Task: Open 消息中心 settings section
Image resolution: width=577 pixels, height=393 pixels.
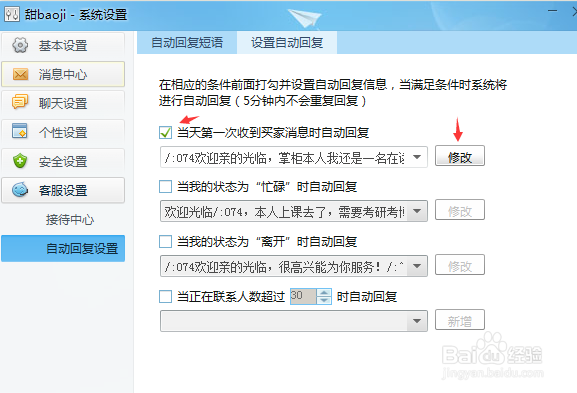Action: [x=63, y=74]
